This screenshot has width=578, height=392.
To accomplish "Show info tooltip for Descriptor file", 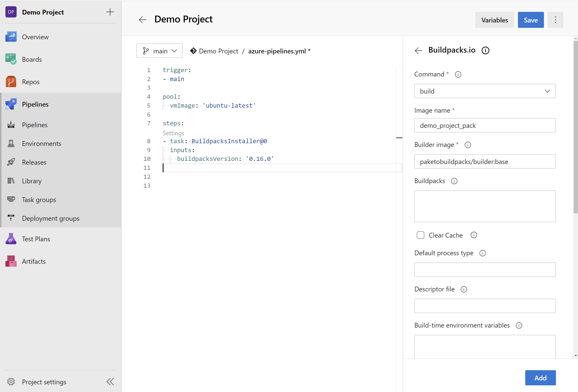I will coord(464,289).
